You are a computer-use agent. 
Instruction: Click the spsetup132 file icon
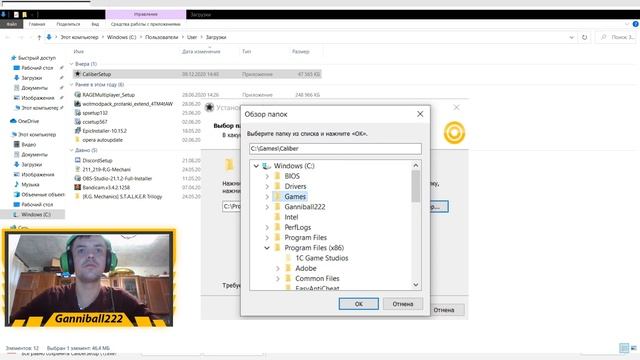[78, 113]
